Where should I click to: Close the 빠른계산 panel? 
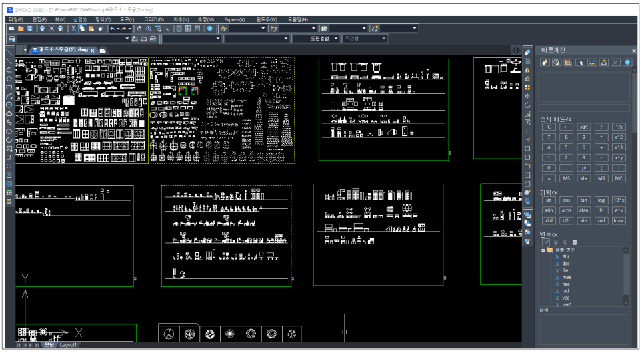(634, 51)
